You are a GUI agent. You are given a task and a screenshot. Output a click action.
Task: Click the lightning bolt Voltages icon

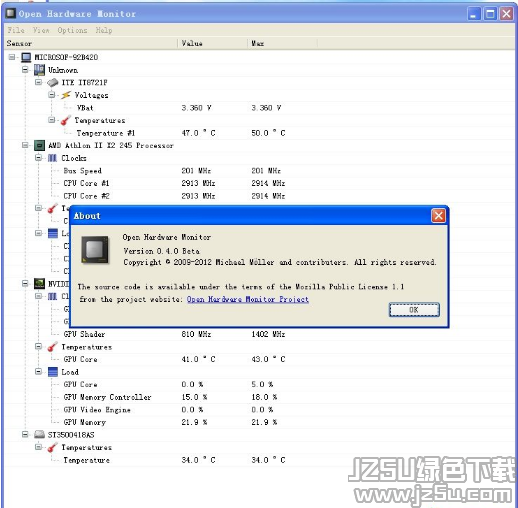click(66, 95)
